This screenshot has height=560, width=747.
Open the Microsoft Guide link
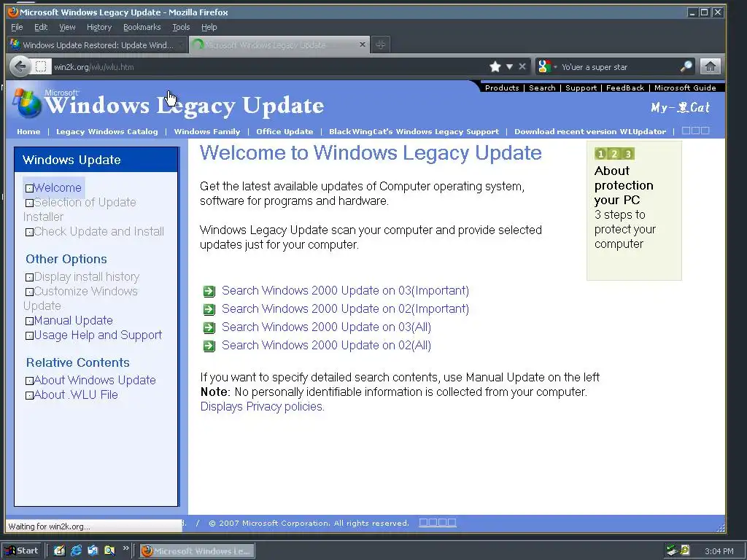click(685, 87)
